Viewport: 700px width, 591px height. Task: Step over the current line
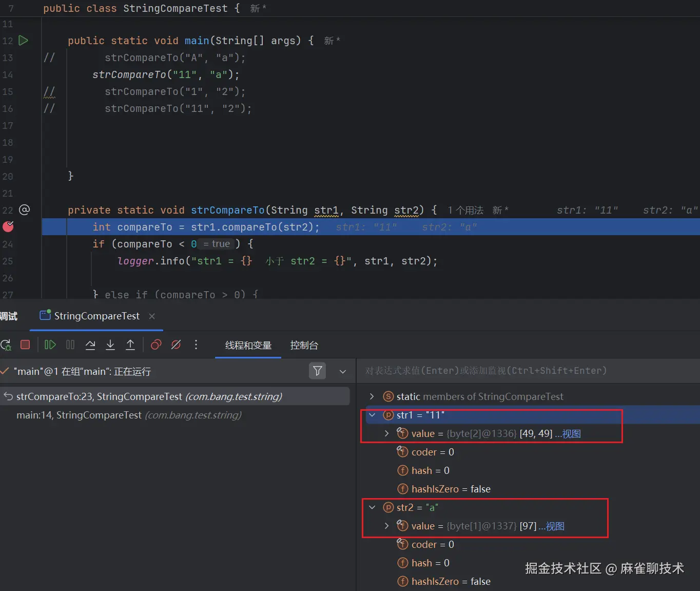[90, 345]
